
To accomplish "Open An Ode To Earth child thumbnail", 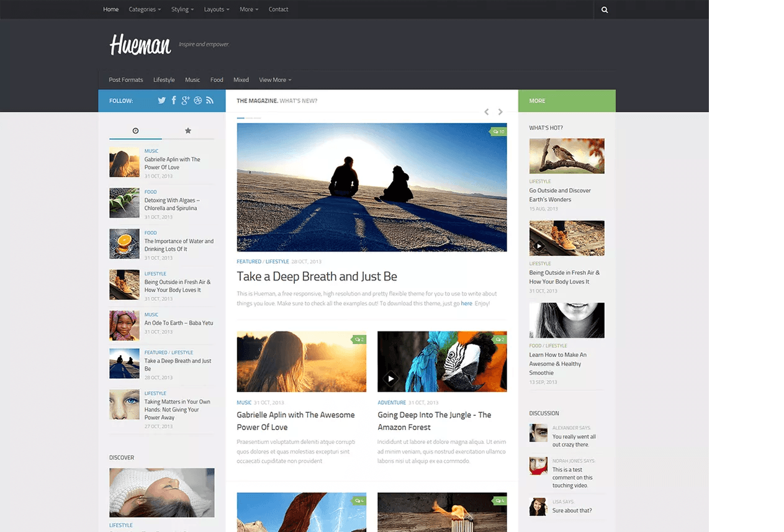I will pos(124,326).
